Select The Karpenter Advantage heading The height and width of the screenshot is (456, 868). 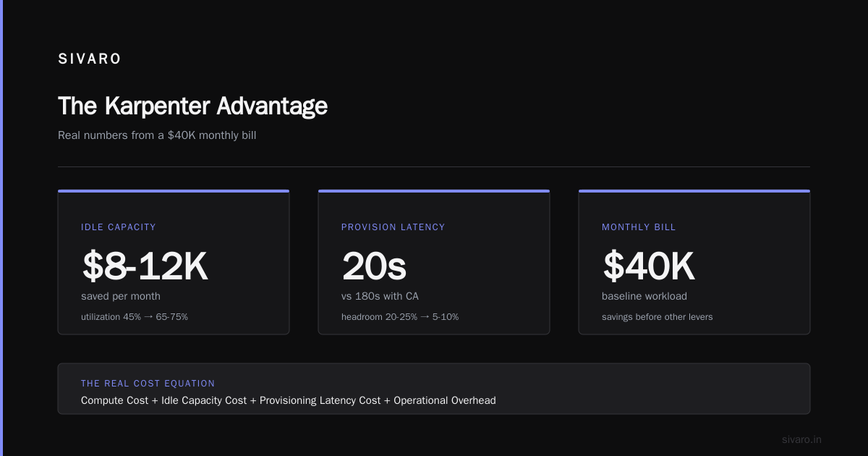192,106
